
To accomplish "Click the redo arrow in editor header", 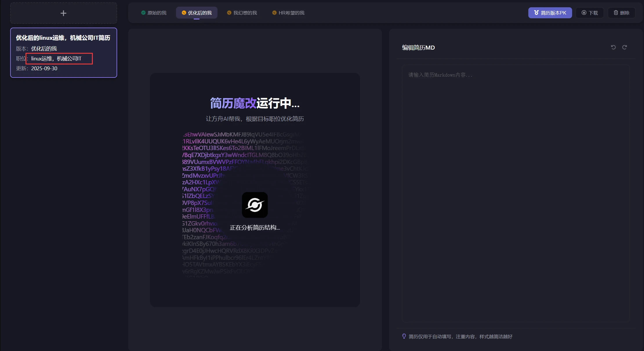I will click(x=625, y=47).
